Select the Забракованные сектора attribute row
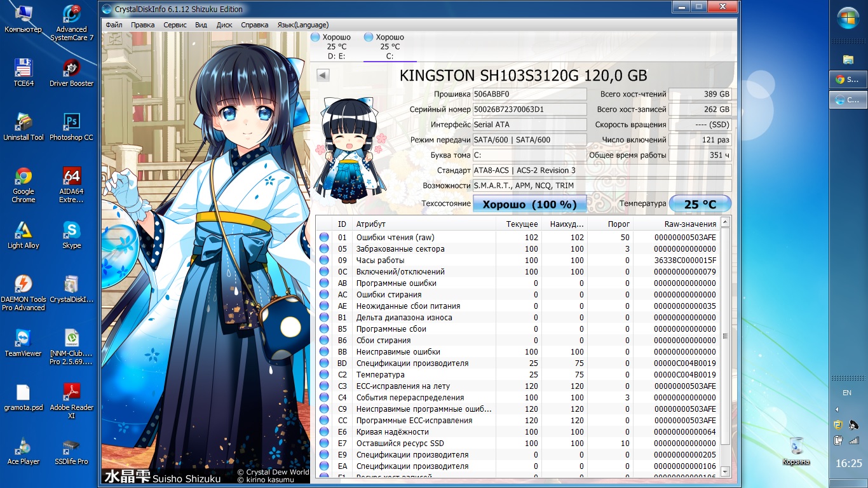This screenshot has width=868, height=488. [x=518, y=249]
